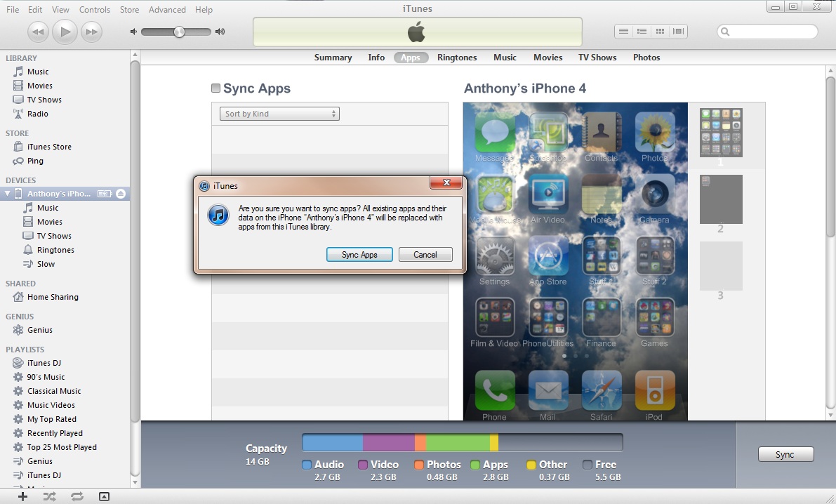Select home screen page 1 thumbnail
The image size is (836, 504).
(x=721, y=133)
